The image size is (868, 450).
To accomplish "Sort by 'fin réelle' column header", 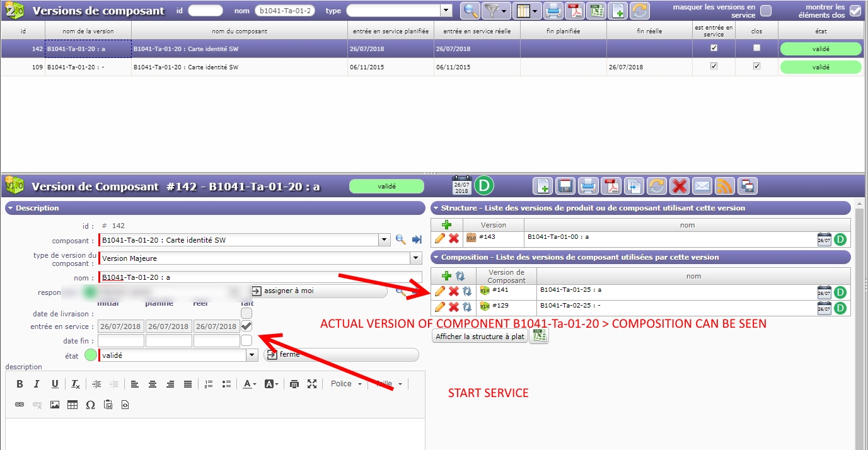I will pos(649,31).
